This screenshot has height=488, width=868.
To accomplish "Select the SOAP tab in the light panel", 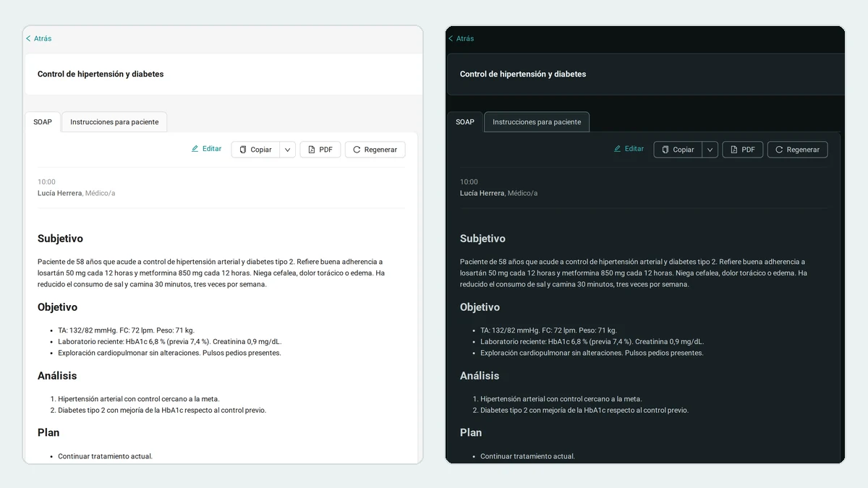I will [43, 122].
